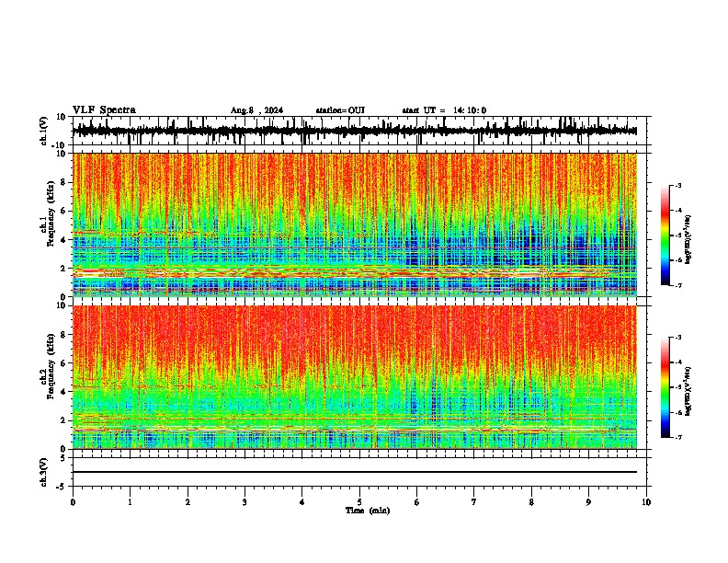
Task: Click the '8' kHz tick on ch.1 spectrogram
Action: click(64, 182)
